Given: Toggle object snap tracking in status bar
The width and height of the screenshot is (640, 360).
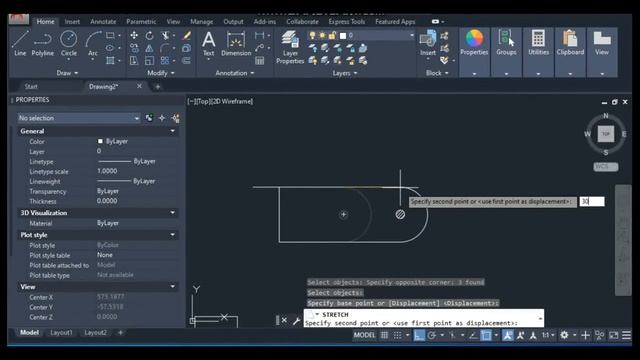Looking at the screenshot, I should pos(473,335).
